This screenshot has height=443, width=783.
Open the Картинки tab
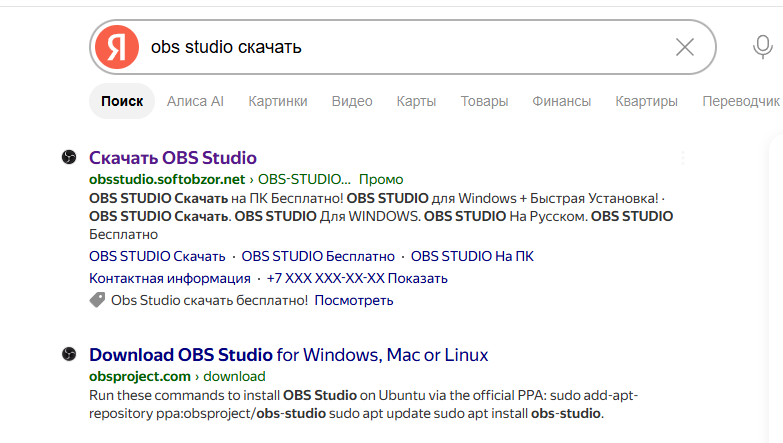coord(278,101)
